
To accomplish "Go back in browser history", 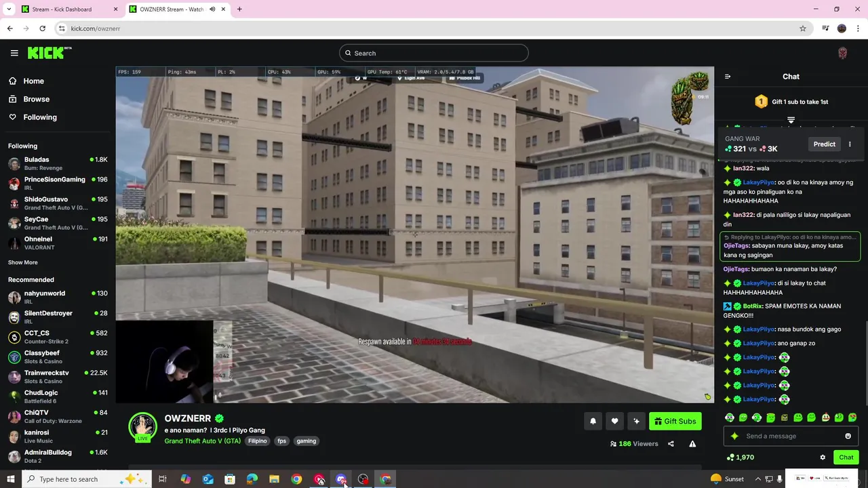I will 9,28.
